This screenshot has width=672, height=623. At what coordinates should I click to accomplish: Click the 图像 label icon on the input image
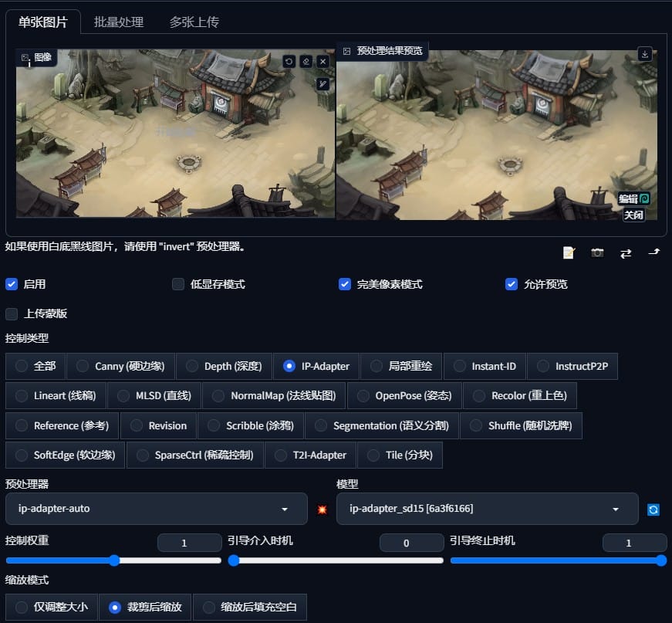pyautogui.click(x=25, y=57)
